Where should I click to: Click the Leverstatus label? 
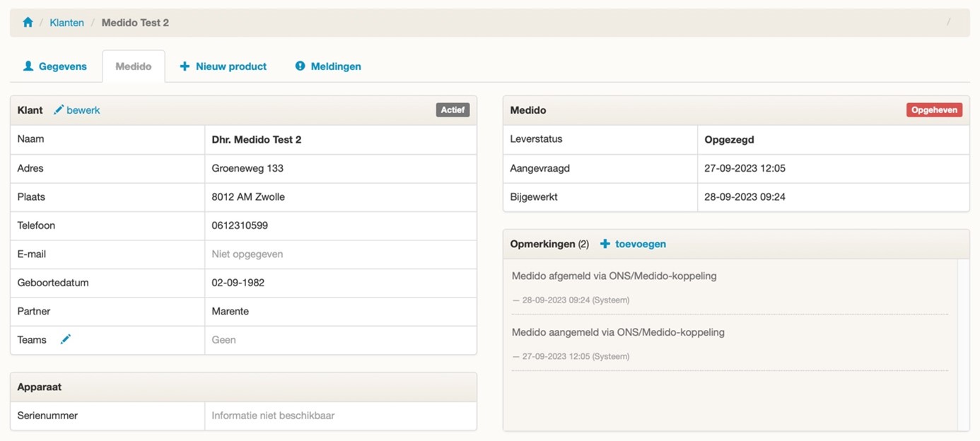point(536,139)
